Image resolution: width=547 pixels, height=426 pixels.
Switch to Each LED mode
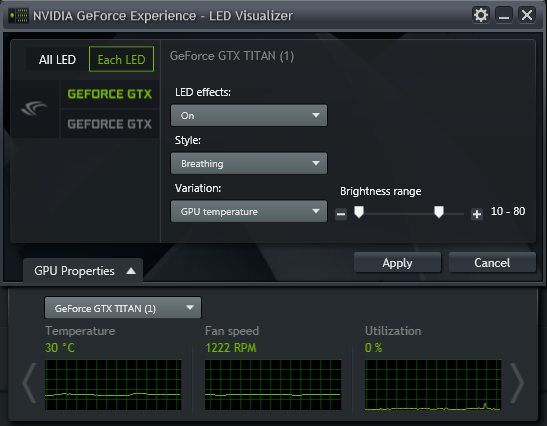(x=121, y=59)
